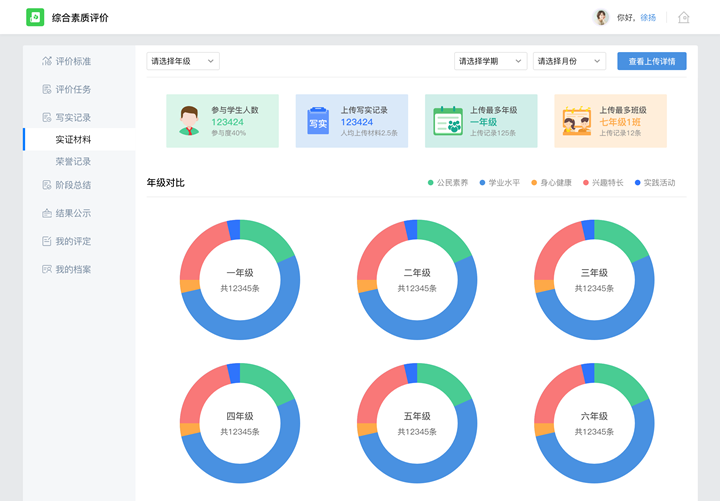The image size is (720, 501).
Task: Open the 请选择月份 dropdown
Action: (x=569, y=61)
